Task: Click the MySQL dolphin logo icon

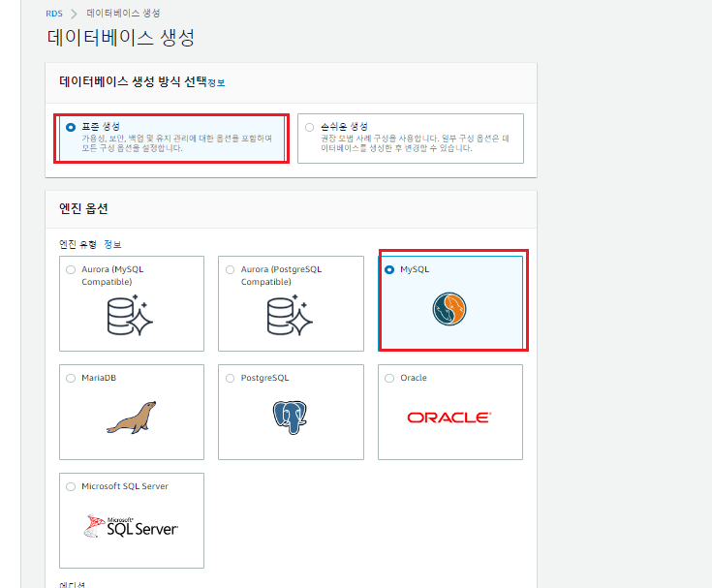Action: [449, 309]
